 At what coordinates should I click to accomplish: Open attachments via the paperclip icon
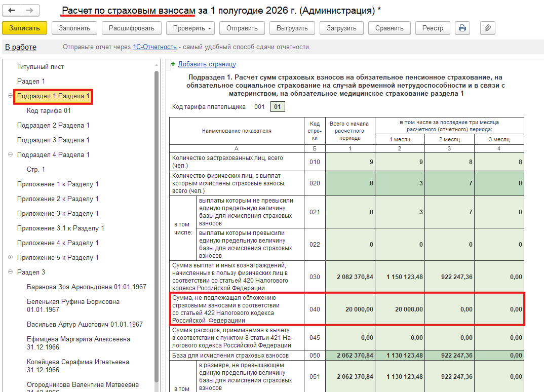487,28
